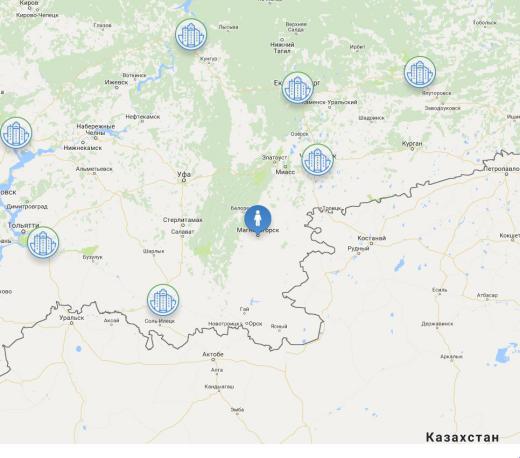This screenshot has height=458, width=520.
Task: Click the building marker near Кунгур
Action: click(x=191, y=35)
